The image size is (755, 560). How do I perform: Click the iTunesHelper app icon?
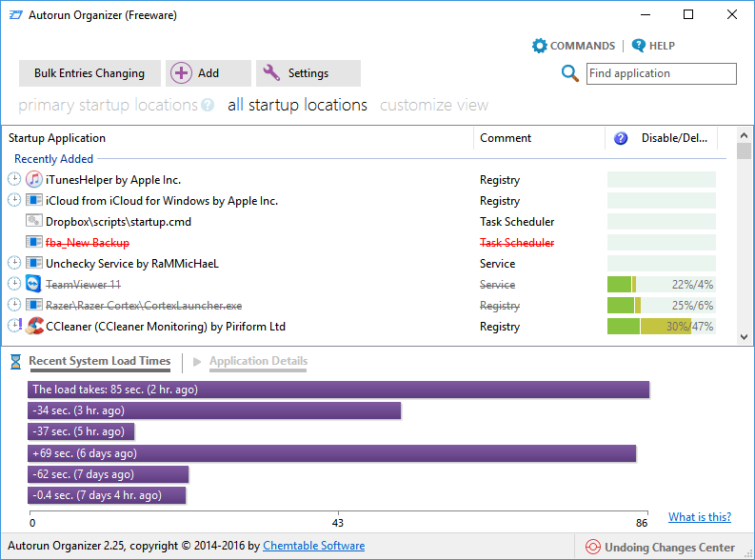[x=34, y=180]
